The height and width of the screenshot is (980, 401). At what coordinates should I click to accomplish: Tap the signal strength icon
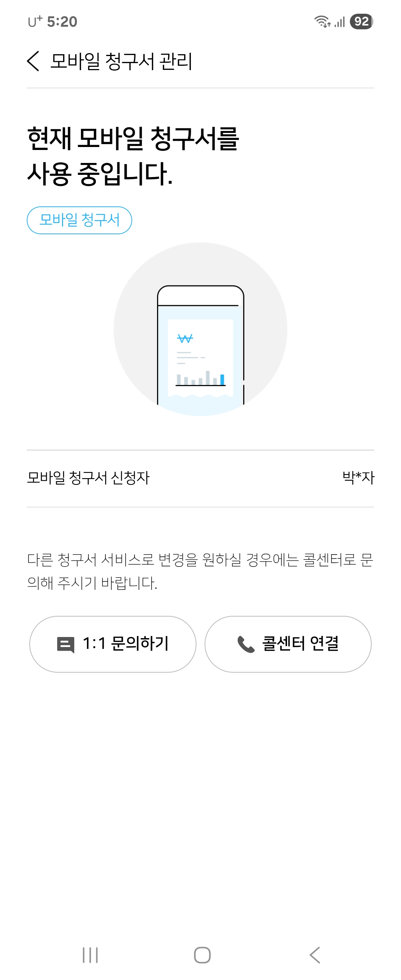pyautogui.click(x=340, y=22)
